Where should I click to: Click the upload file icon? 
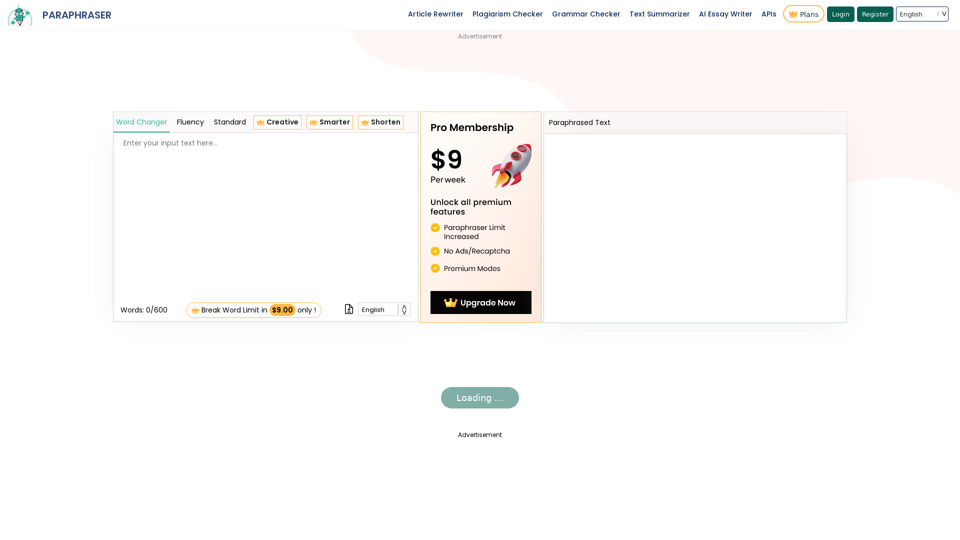tap(348, 309)
